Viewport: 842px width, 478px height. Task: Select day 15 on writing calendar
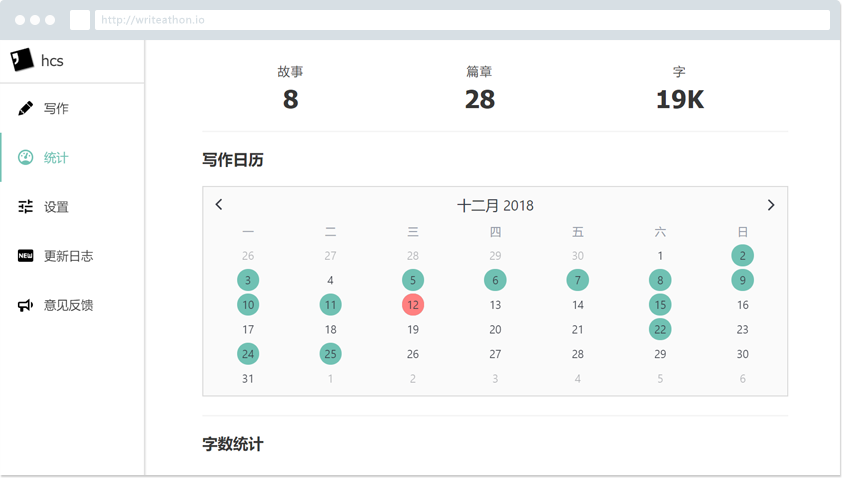(660, 305)
